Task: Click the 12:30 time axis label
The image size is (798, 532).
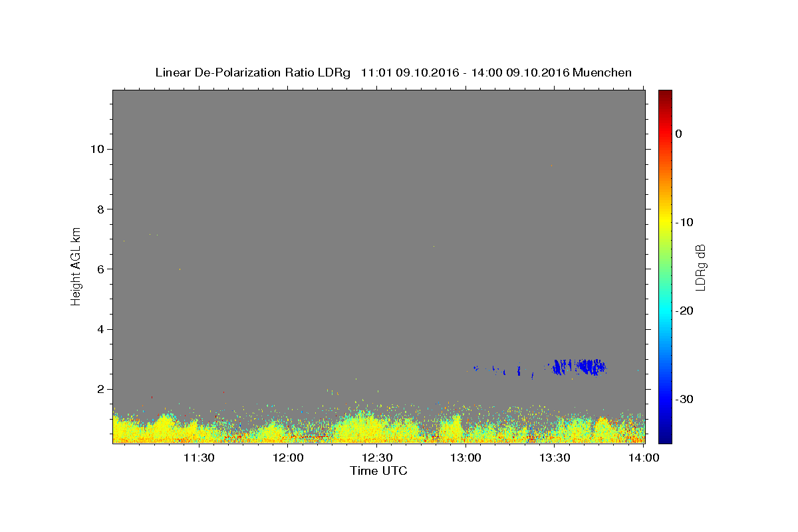Action: pos(377,458)
